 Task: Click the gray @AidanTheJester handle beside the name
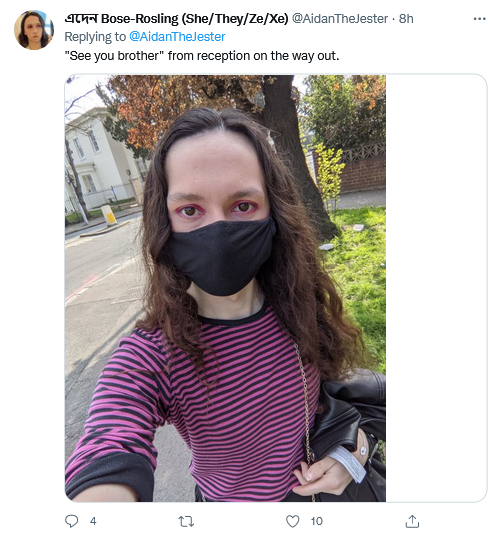(x=340, y=18)
